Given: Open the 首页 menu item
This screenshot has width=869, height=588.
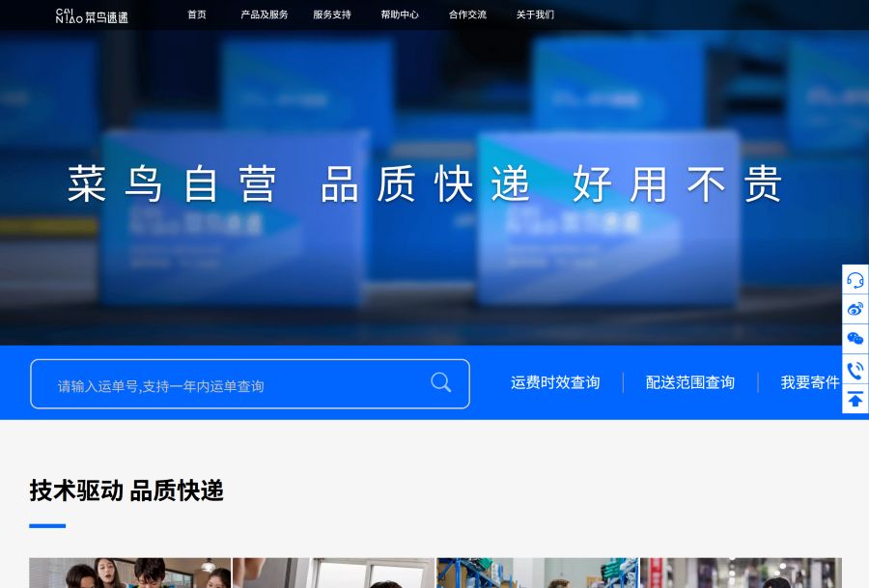Looking at the screenshot, I should [197, 15].
